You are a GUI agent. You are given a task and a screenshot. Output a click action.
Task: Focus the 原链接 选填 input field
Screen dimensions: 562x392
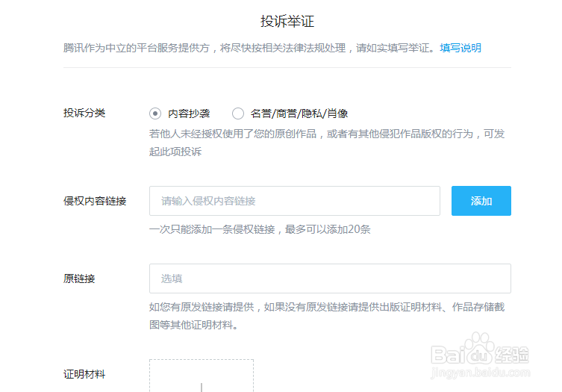[x=330, y=279]
